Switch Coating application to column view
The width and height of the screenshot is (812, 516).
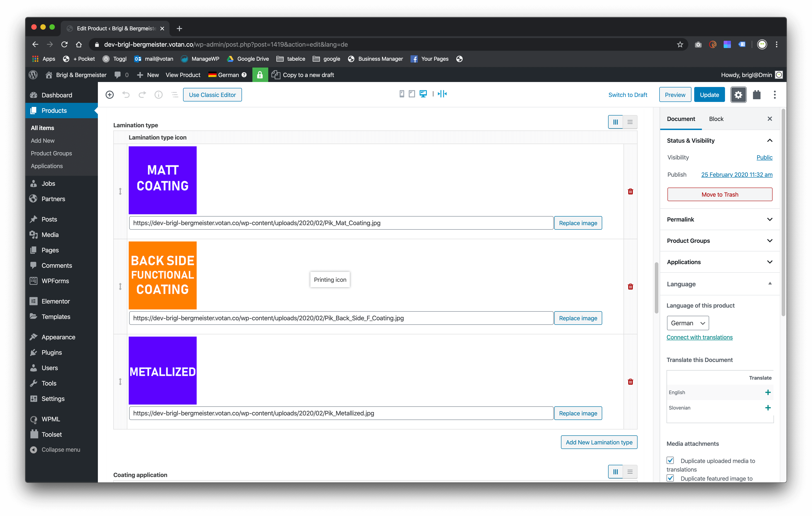pos(615,472)
